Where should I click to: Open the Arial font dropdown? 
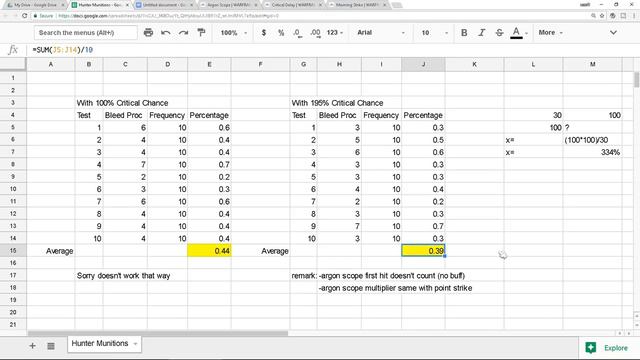click(x=380, y=33)
